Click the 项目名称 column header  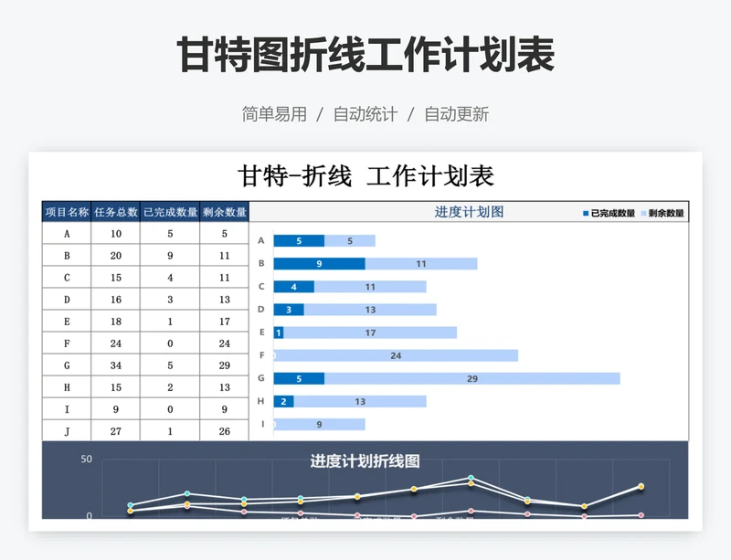[x=67, y=212]
